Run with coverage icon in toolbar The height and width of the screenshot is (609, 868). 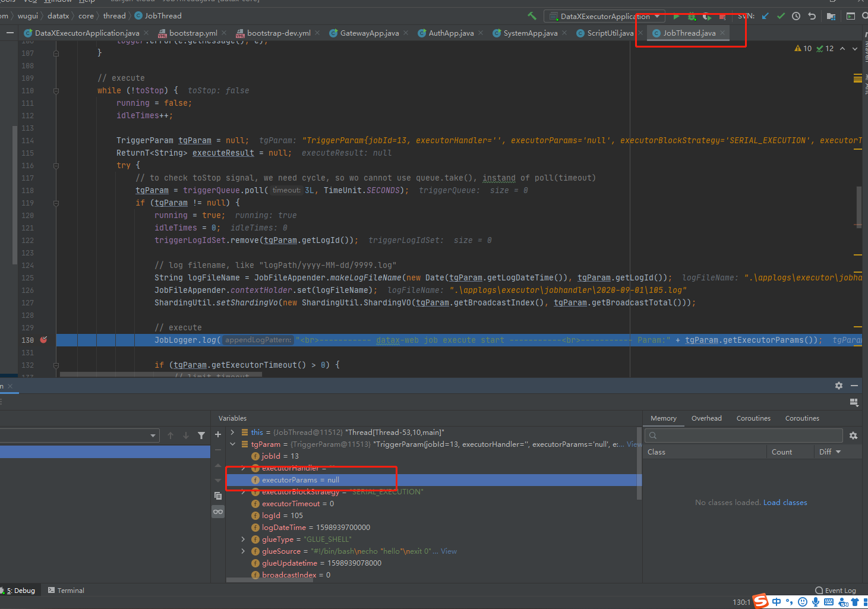pyautogui.click(x=706, y=16)
